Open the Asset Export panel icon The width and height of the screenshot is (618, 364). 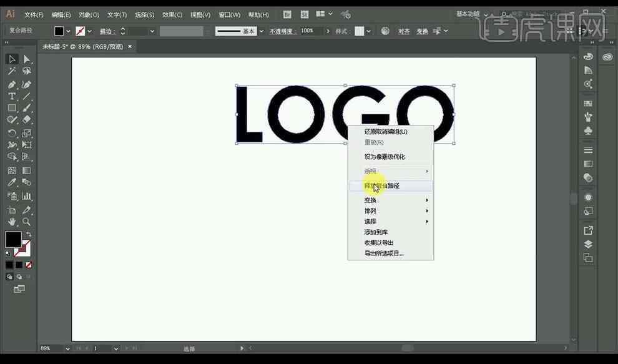pos(588,230)
